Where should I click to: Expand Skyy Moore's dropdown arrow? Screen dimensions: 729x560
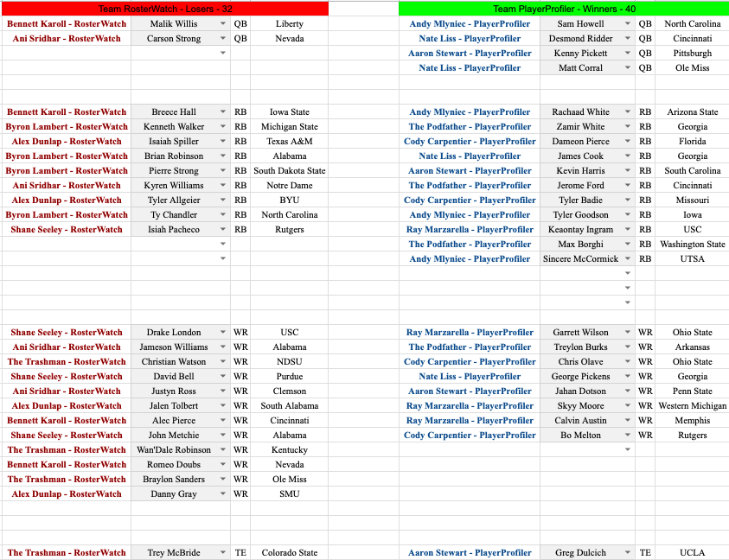[627, 406]
